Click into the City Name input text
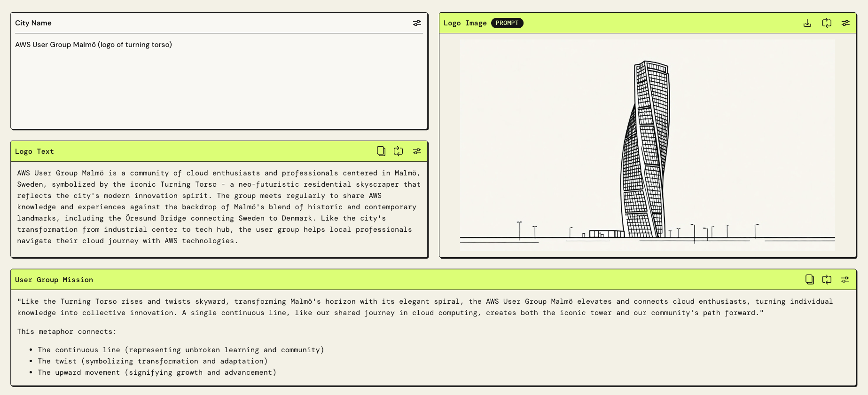The height and width of the screenshot is (395, 868). 94,45
